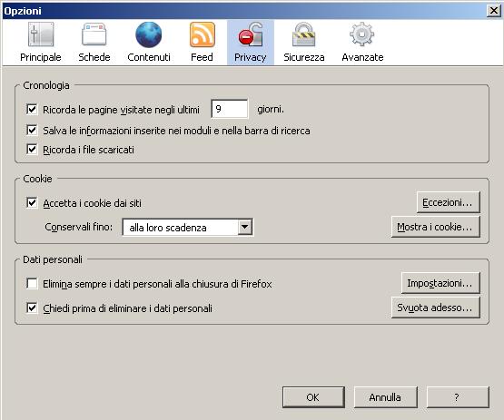Open the Principale settings icon

pyautogui.click(x=41, y=34)
